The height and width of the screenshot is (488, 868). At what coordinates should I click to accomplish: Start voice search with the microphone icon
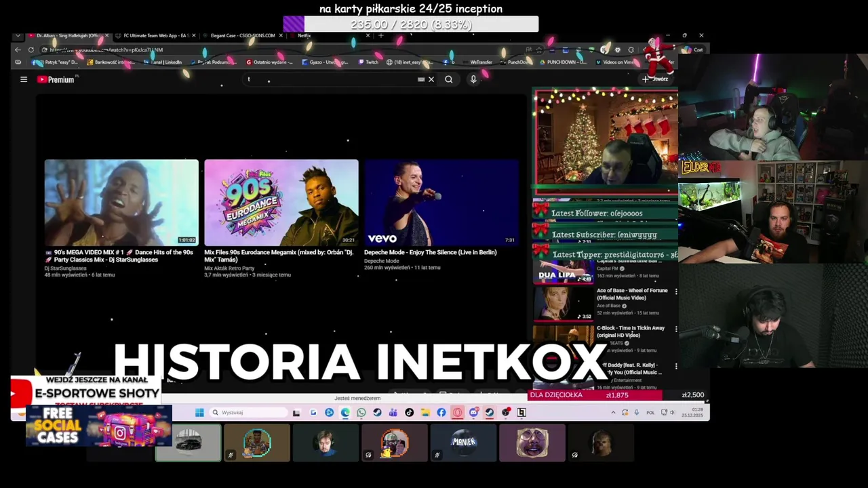coord(473,79)
